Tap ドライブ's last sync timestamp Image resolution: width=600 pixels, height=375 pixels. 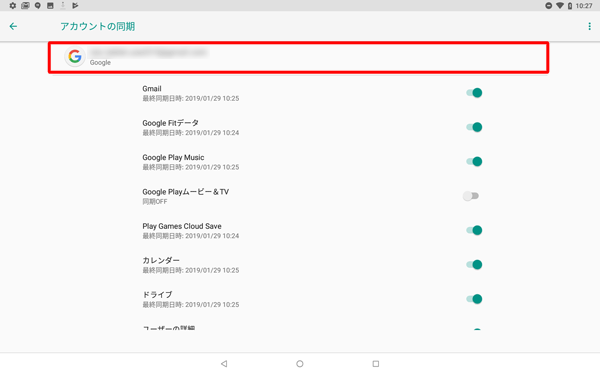(x=191, y=305)
